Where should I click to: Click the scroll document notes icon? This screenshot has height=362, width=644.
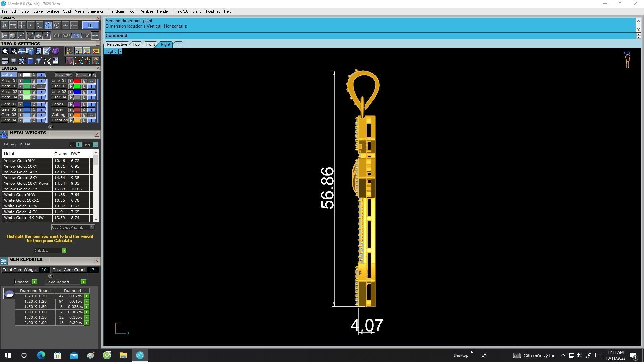(38, 51)
